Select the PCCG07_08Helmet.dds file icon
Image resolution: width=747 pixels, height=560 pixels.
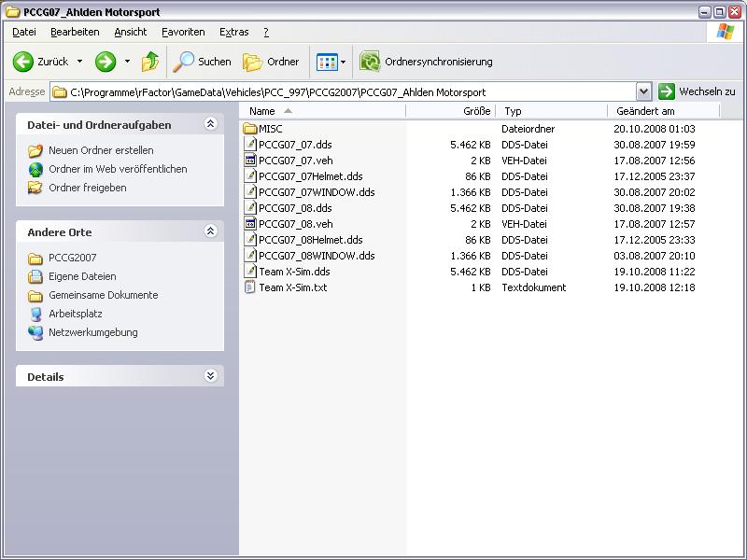coord(250,240)
